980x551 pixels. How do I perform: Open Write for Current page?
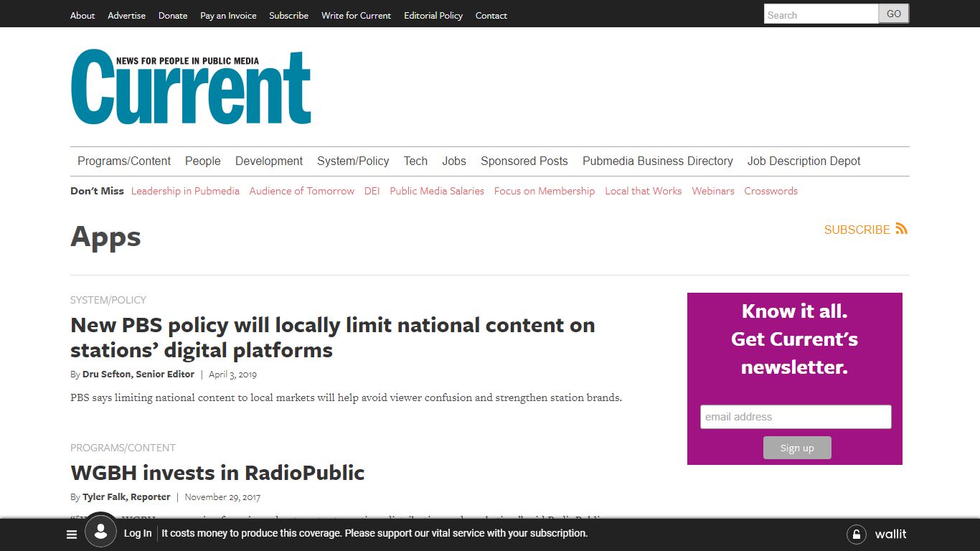click(356, 15)
